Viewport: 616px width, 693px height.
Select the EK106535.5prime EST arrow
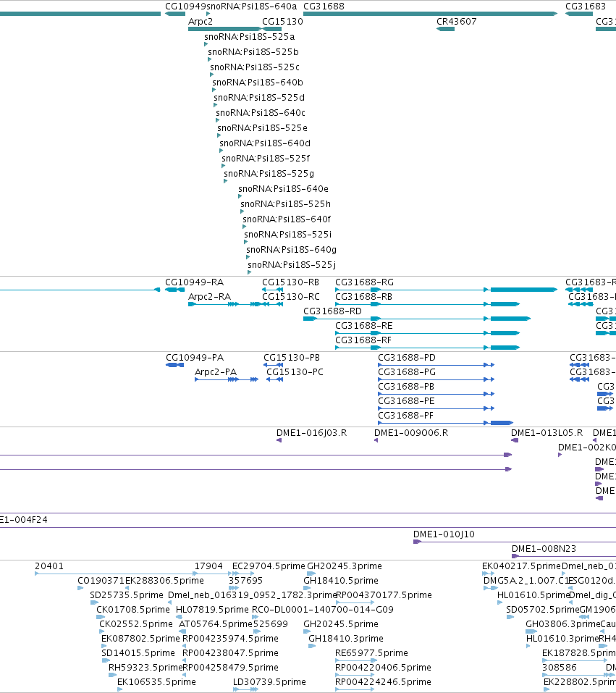pos(119,689)
